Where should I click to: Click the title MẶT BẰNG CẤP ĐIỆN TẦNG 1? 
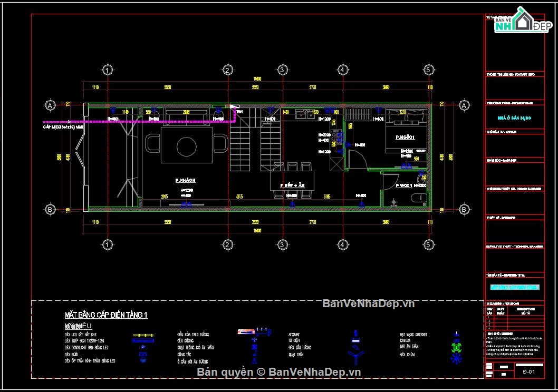click(106, 315)
